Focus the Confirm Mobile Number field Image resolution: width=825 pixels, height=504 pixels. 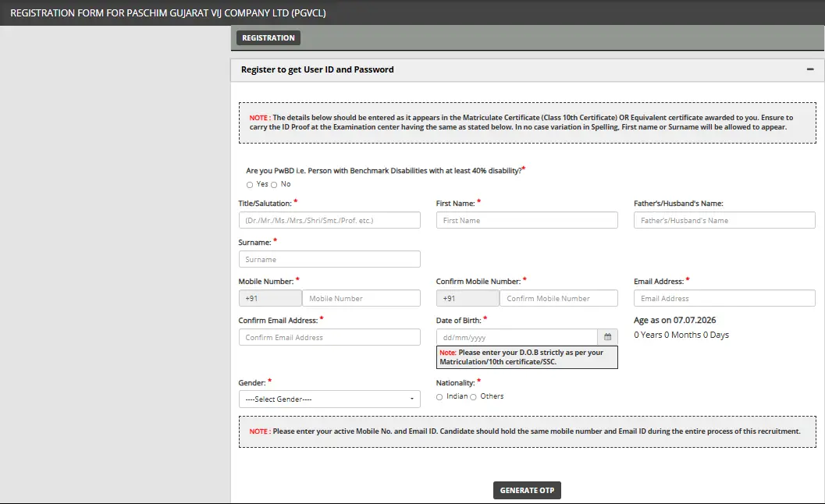tap(559, 298)
